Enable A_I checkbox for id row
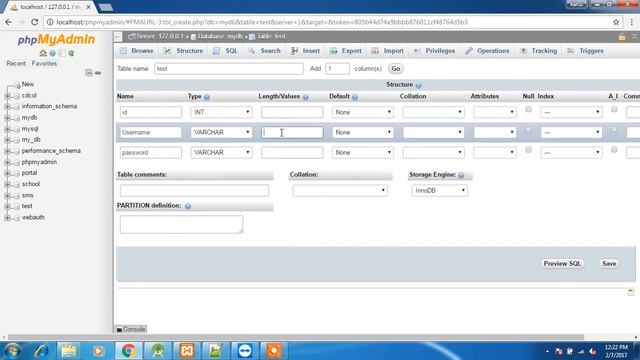The width and height of the screenshot is (640, 360). tap(614, 109)
